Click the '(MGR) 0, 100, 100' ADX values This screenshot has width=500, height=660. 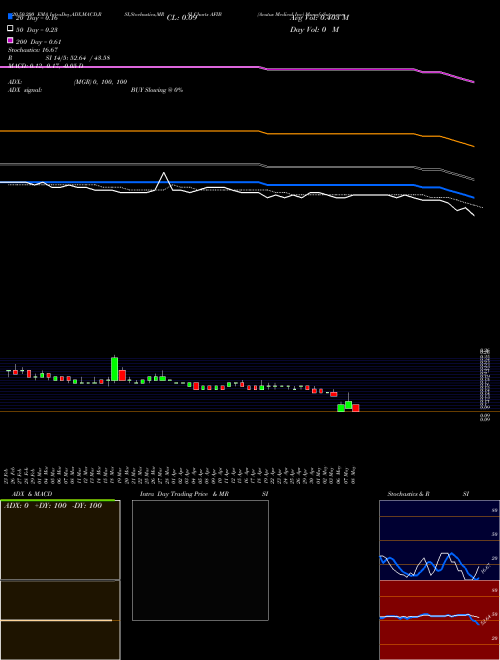(101, 82)
